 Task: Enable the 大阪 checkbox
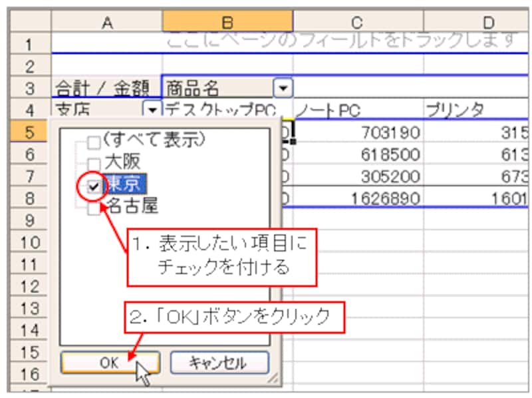coord(94,164)
